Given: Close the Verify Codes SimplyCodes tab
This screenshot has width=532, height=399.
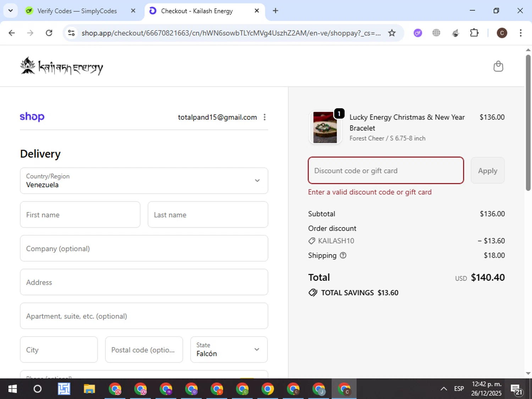Looking at the screenshot, I should click(x=133, y=11).
